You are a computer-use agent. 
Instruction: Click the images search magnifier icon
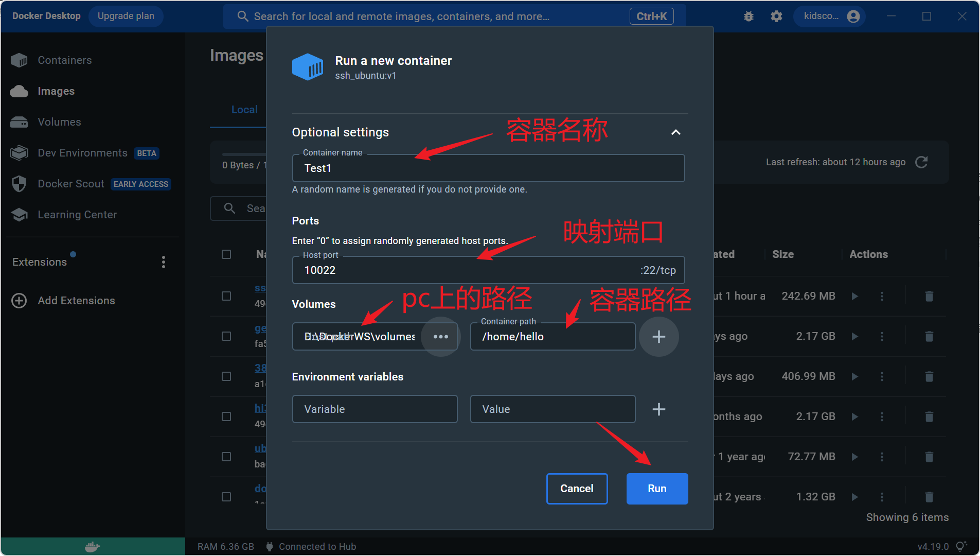pyautogui.click(x=230, y=208)
